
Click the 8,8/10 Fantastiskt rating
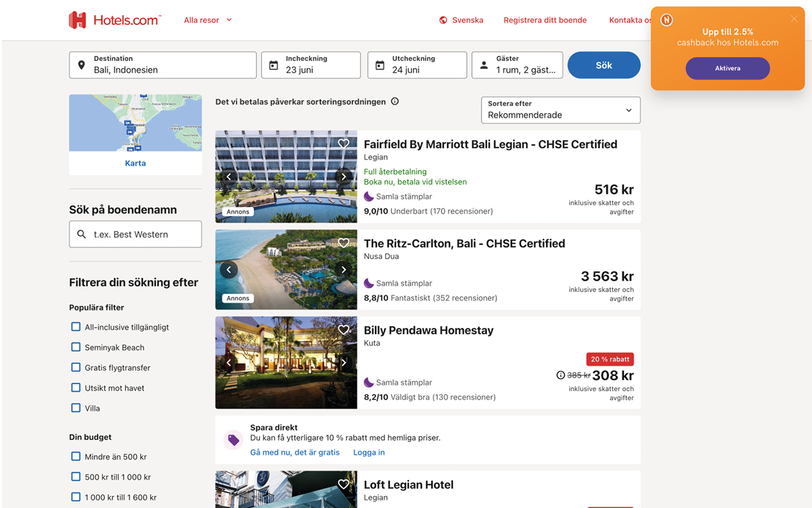coord(431,298)
